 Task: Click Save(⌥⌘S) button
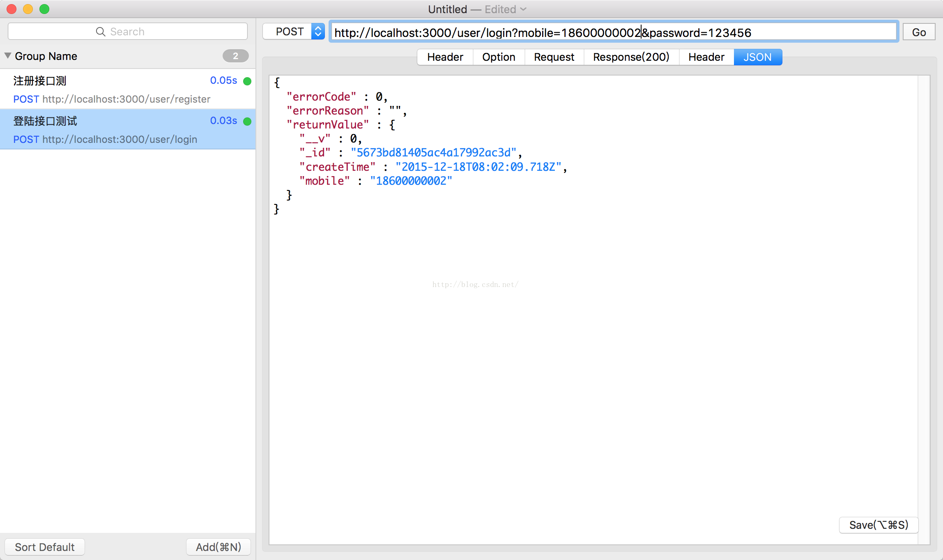[x=879, y=525]
